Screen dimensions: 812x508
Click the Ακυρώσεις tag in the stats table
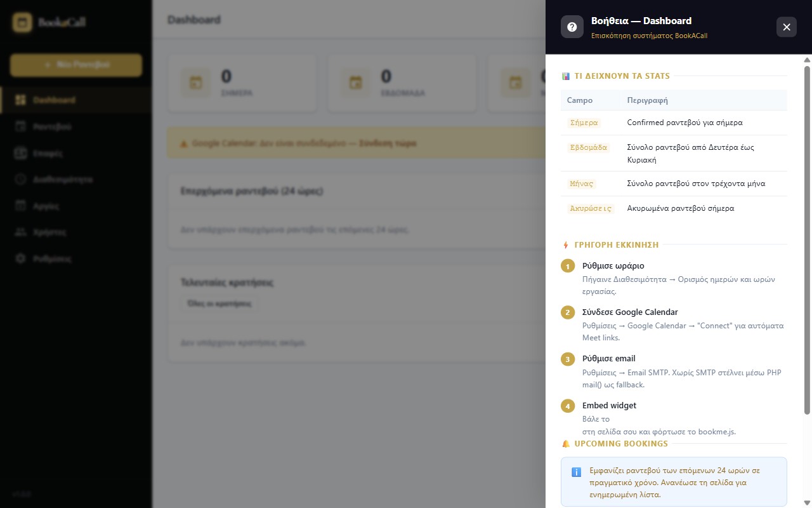[591, 208]
